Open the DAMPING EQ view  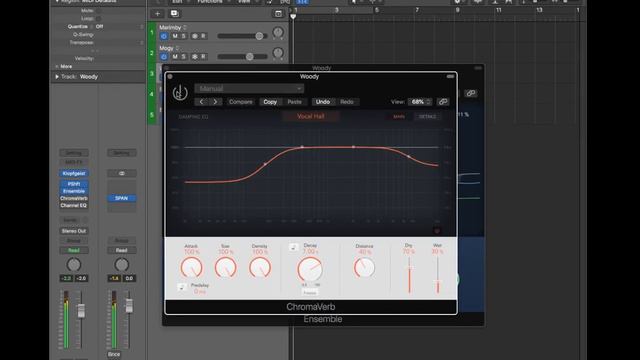(193, 117)
